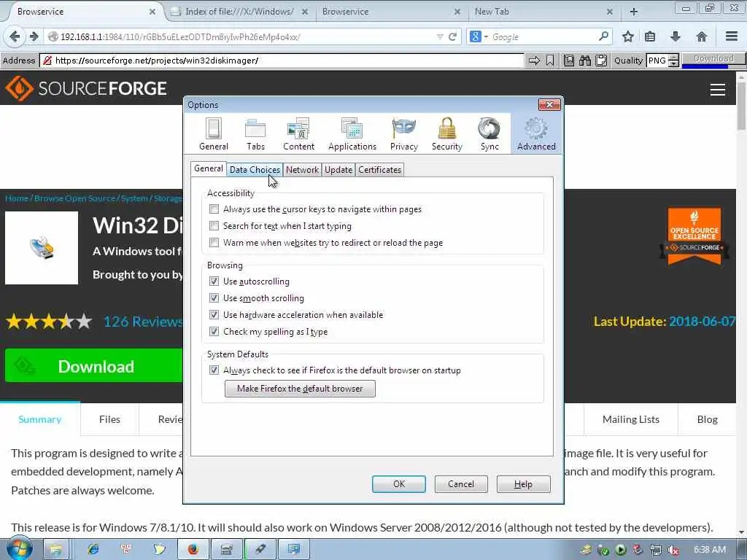Enable warn when websites redirect or reload

tap(214, 242)
